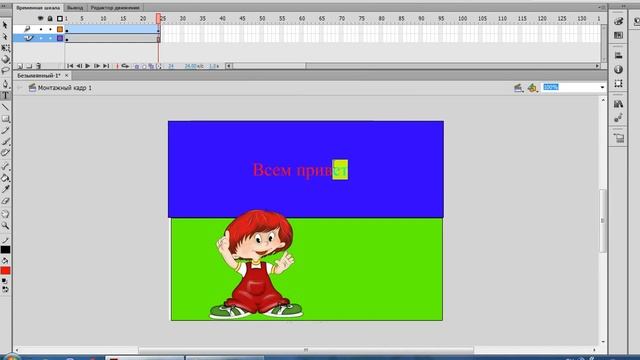Image resolution: width=640 pixels, height=360 pixels.
Task: Toggle loop playback button
Action: [x=125, y=66]
